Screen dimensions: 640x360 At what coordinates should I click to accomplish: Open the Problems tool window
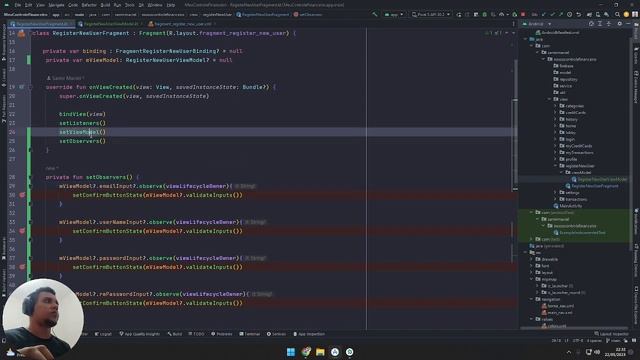(222, 334)
